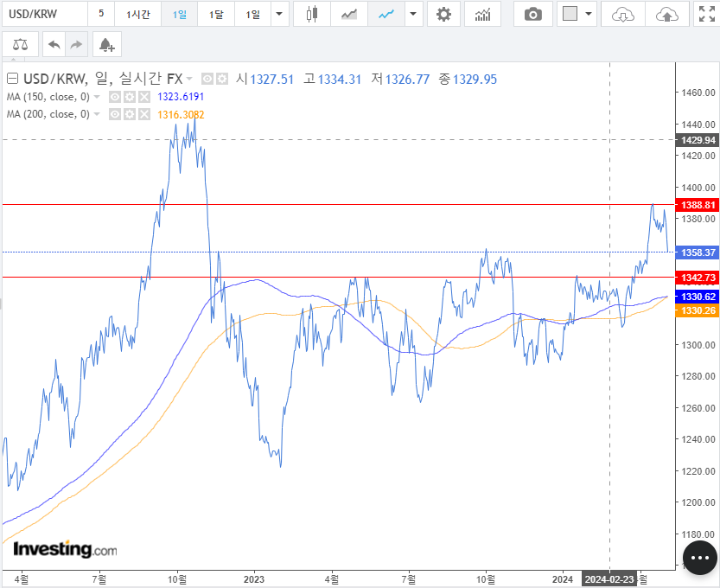
Task: Click the blue 1358.37 current price label
Action: point(697,252)
